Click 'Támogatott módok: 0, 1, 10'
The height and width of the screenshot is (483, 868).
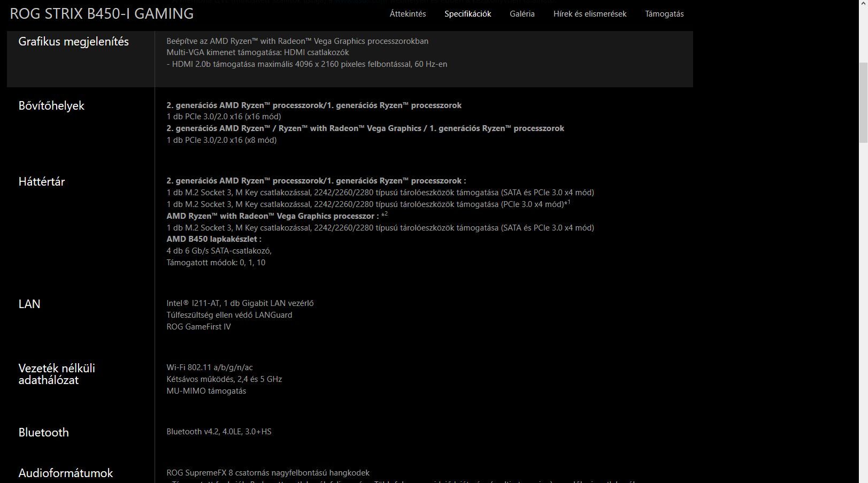tap(216, 263)
